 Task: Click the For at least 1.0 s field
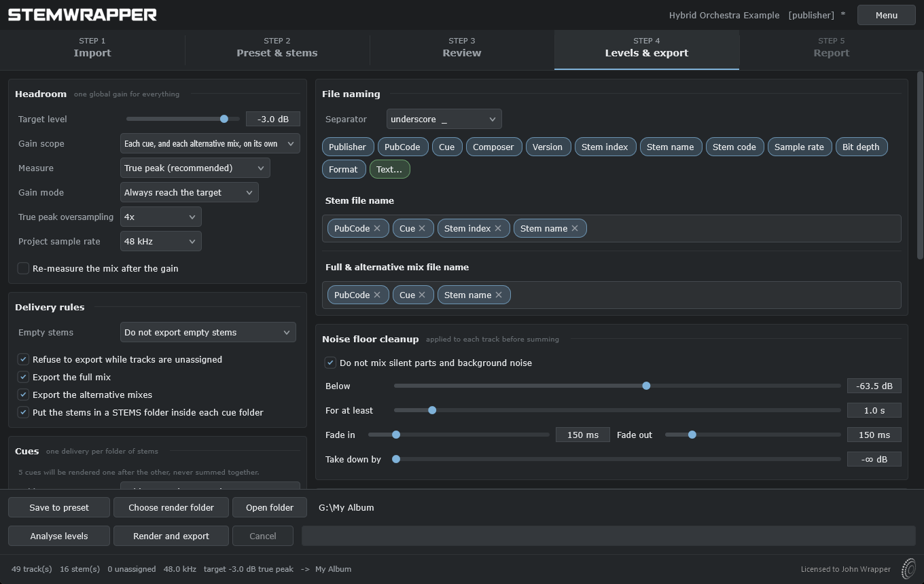click(874, 410)
